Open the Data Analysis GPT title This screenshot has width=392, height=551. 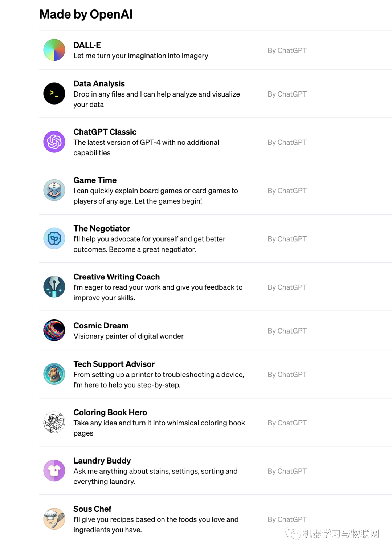99,84
